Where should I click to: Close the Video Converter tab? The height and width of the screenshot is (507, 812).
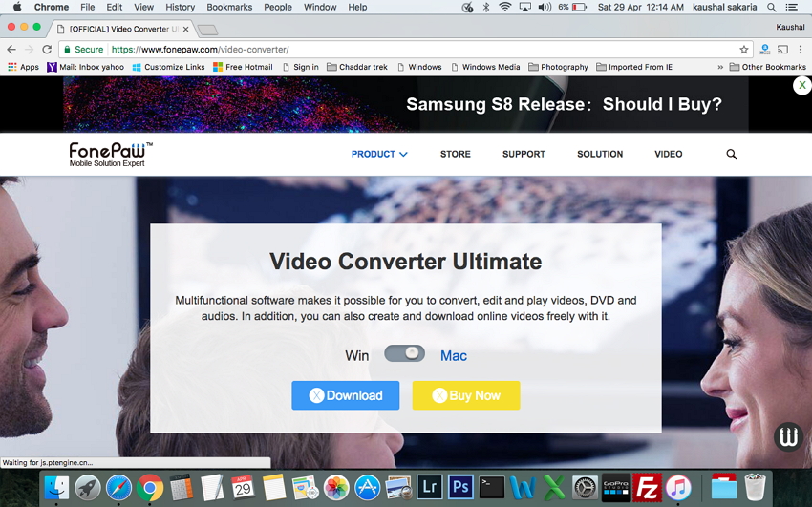[185, 29]
